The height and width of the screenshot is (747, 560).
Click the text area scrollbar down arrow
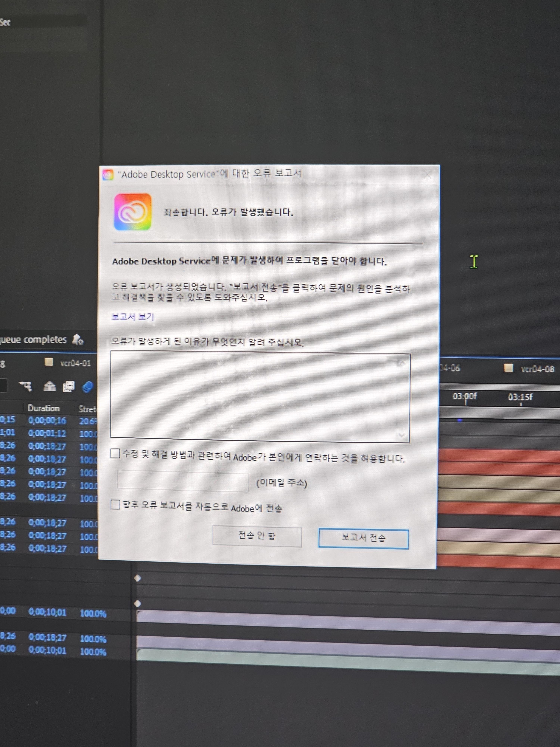pos(401,435)
